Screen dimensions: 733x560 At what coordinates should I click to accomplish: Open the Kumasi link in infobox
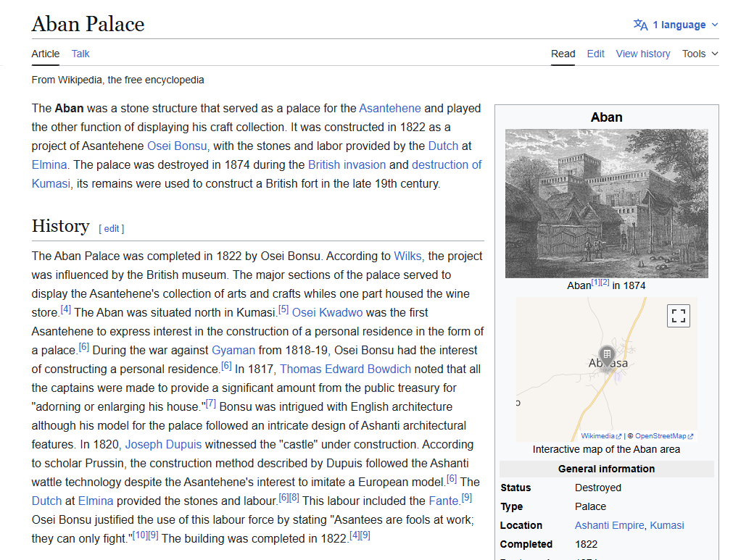pos(666,525)
